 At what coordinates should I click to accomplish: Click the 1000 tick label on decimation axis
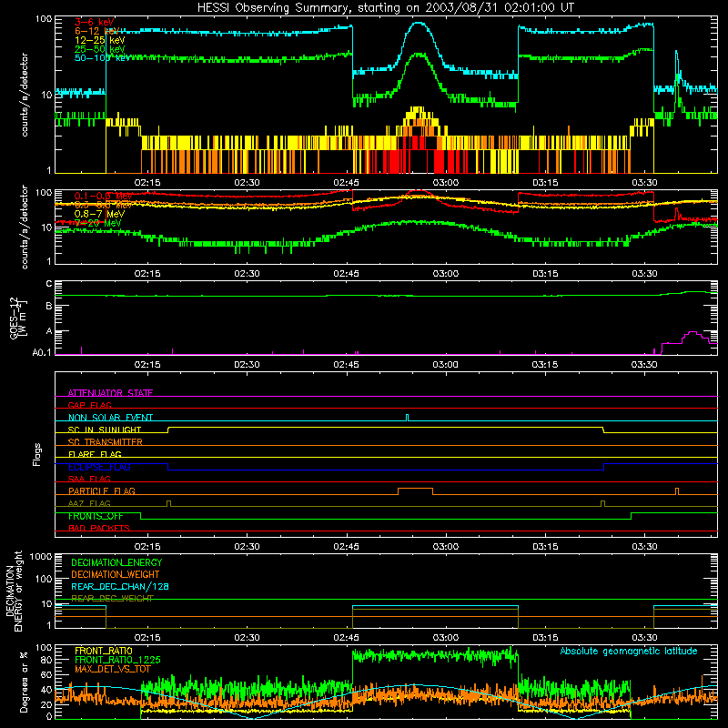point(41,557)
